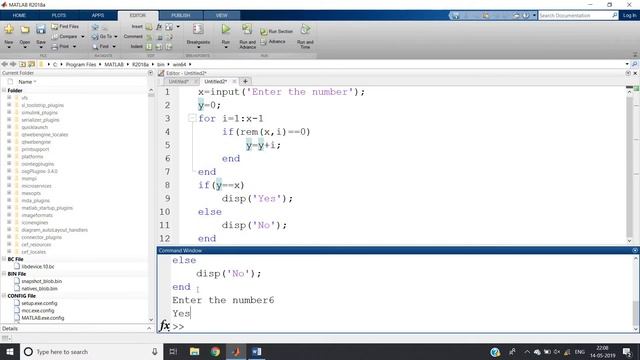Run the script with the green Run arrow
640x360 pixels.
(226, 29)
